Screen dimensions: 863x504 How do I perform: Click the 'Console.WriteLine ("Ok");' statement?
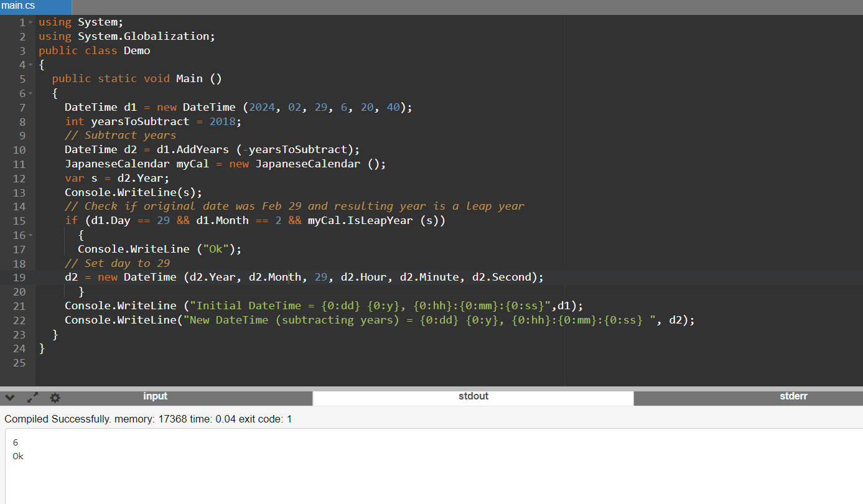click(x=159, y=249)
